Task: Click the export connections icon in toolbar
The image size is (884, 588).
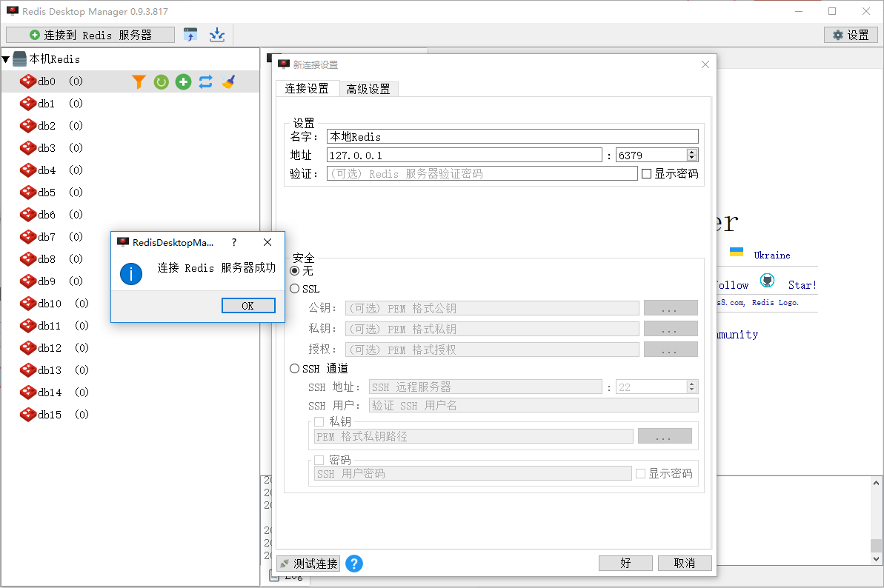Action: [x=217, y=35]
